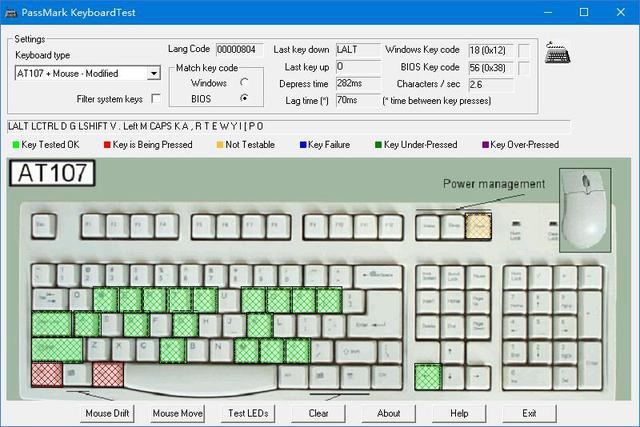Click the pressed keys history text line

coord(288,127)
